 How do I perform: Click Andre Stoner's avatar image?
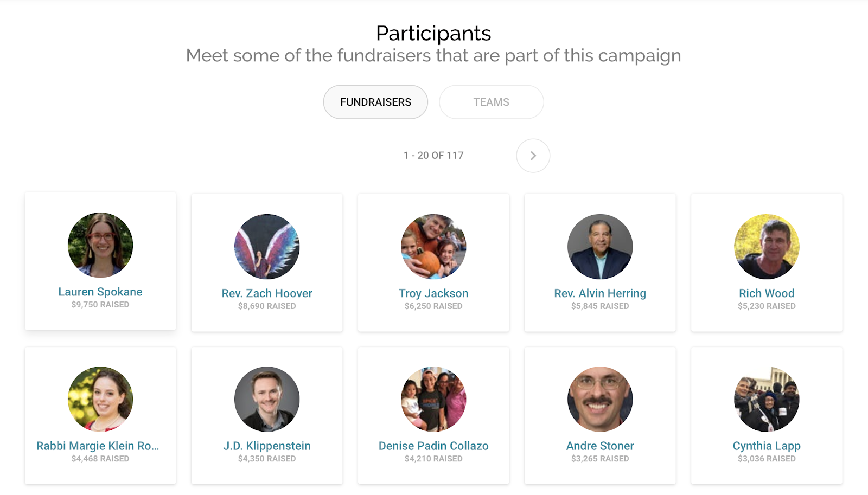coord(600,400)
